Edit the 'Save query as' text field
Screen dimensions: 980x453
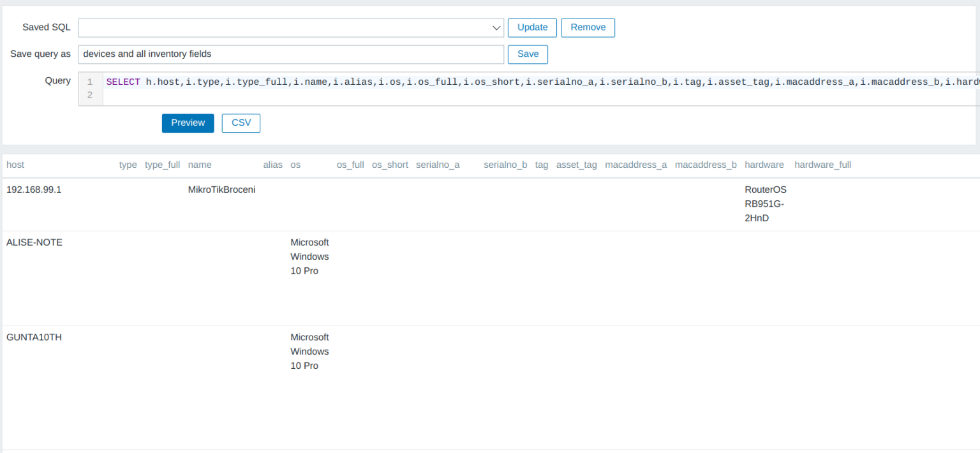(290, 54)
